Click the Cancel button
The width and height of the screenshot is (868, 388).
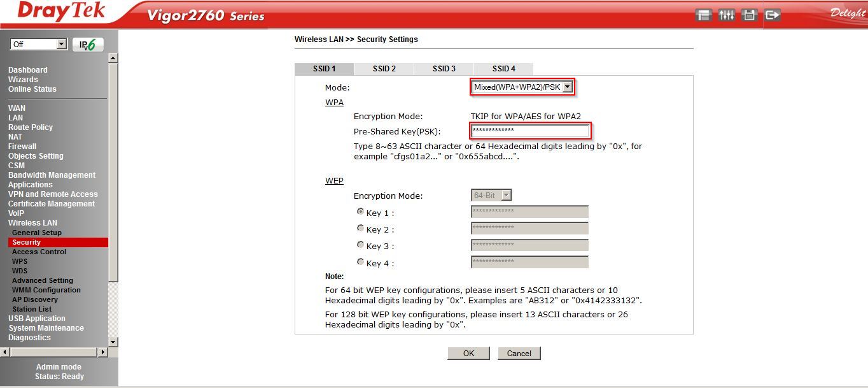coord(519,354)
